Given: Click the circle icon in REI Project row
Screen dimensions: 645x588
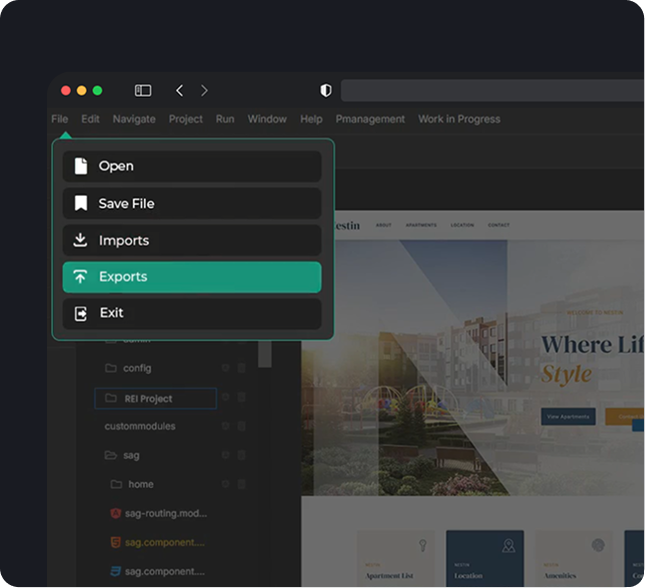Looking at the screenshot, I should 225,397.
